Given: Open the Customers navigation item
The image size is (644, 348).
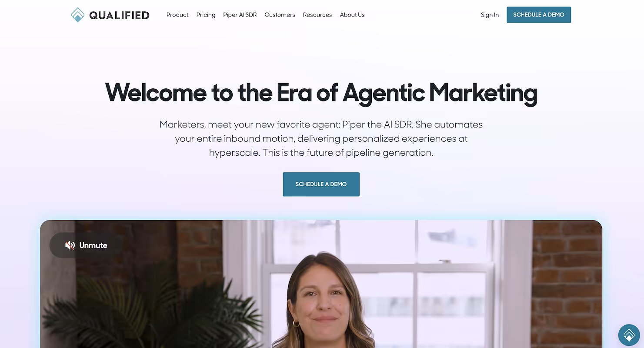Looking at the screenshot, I should pos(280,15).
